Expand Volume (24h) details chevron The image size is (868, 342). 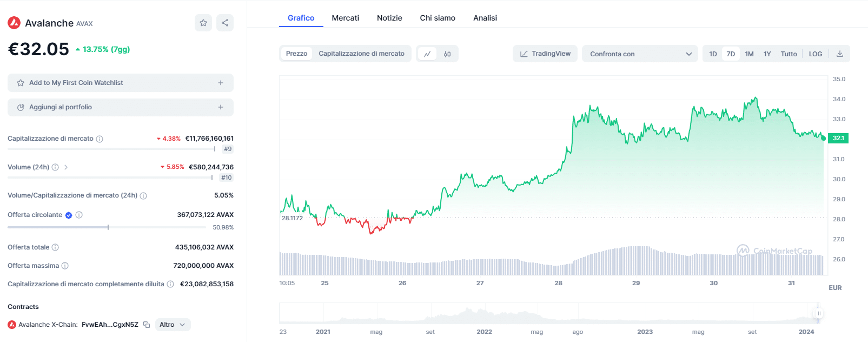(66, 167)
